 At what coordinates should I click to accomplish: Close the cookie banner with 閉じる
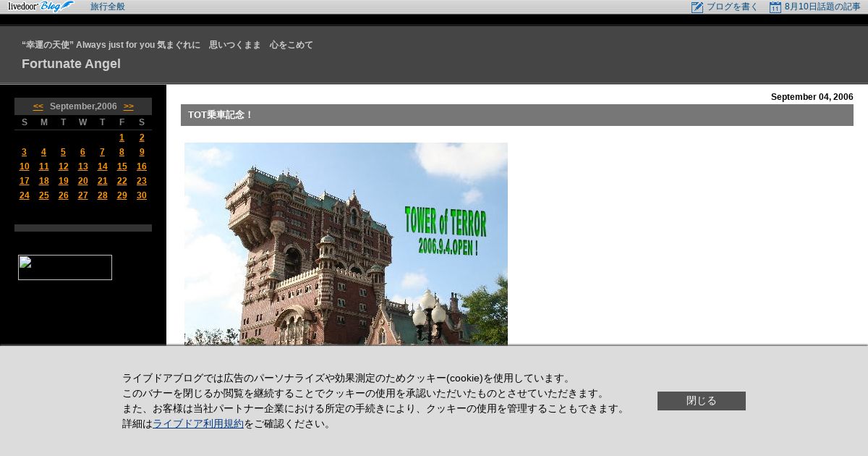coord(702,401)
